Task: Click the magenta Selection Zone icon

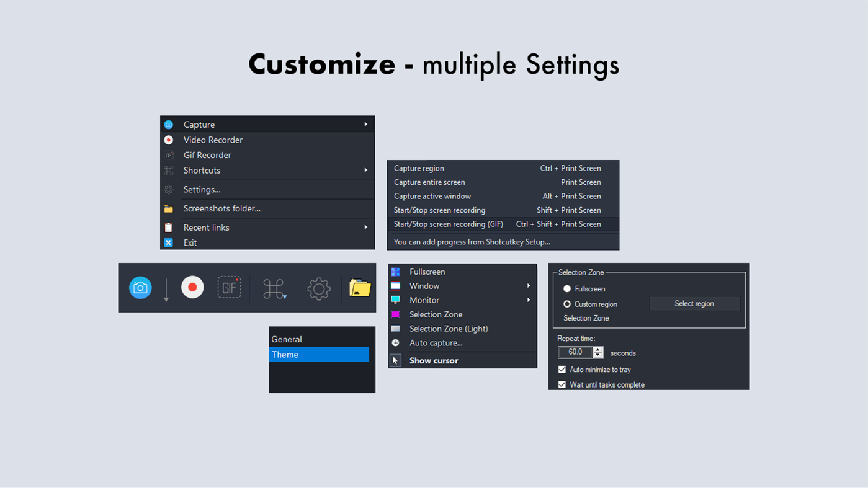Action: click(x=396, y=314)
